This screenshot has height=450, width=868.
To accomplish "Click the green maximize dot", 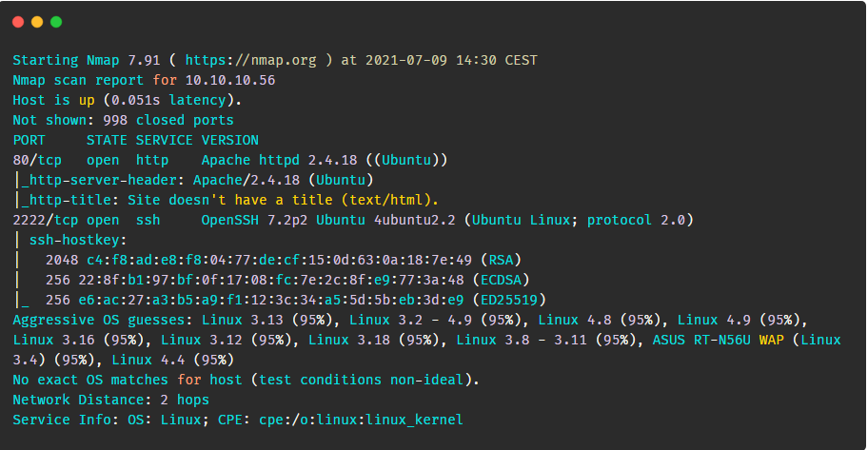I will click(x=56, y=22).
